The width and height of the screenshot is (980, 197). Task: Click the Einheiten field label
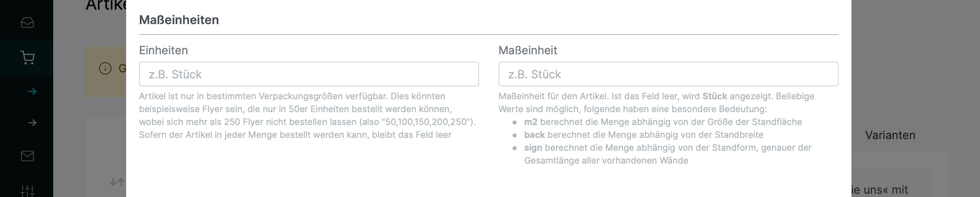(163, 50)
